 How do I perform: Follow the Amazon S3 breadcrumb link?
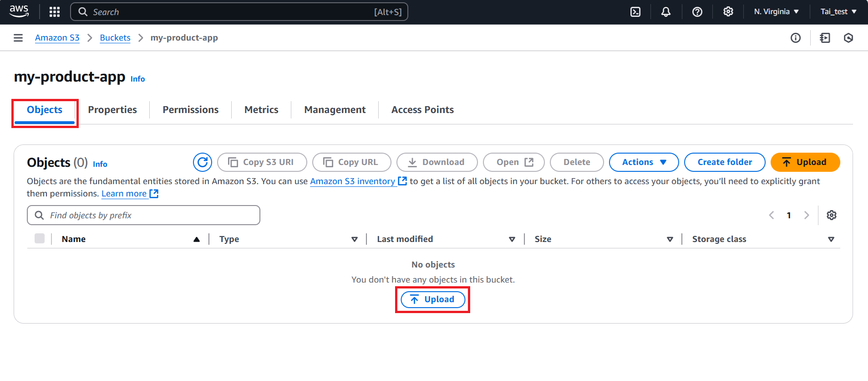tap(57, 38)
